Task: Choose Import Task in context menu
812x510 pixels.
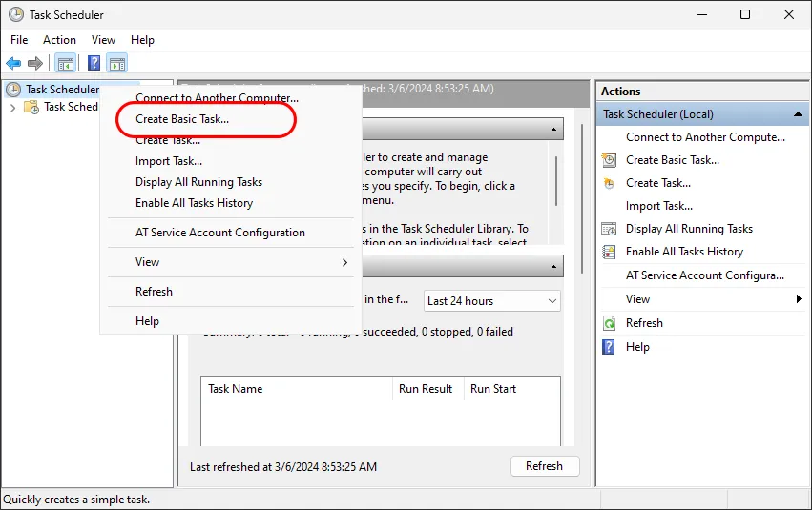Action: pos(231,161)
